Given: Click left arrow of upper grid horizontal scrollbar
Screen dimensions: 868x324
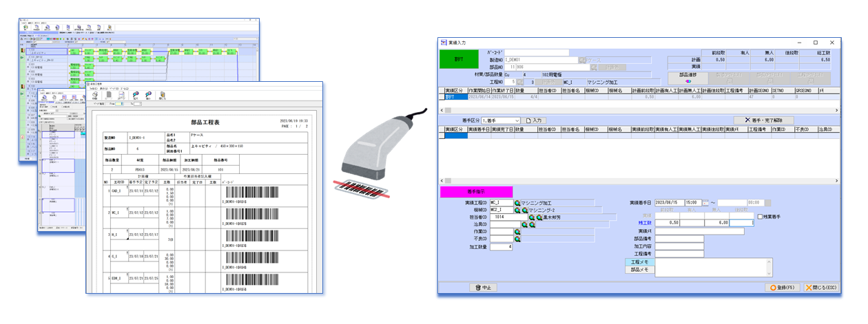Looking at the screenshot, I should (x=442, y=110).
